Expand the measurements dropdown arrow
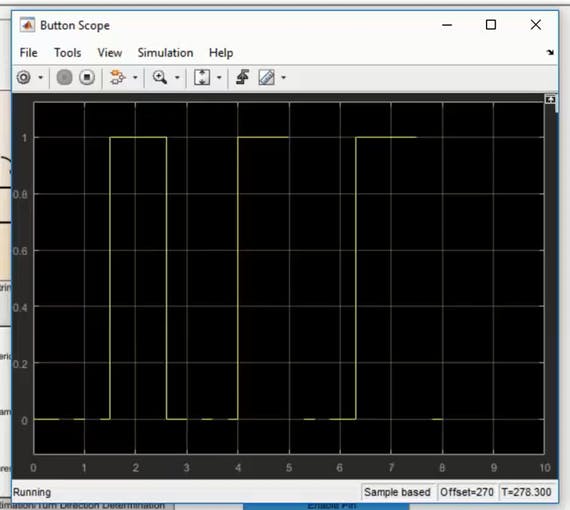Viewport: 570px width, 510px height. click(x=284, y=77)
